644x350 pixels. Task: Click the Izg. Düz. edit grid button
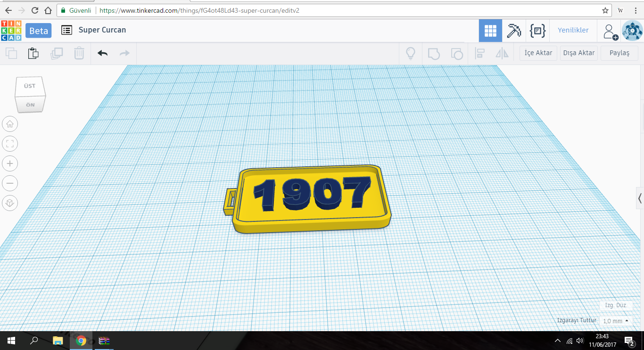click(616, 305)
